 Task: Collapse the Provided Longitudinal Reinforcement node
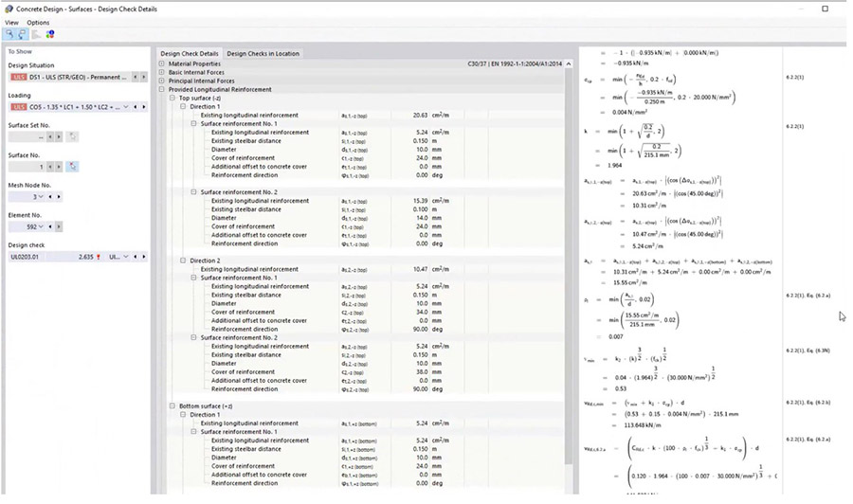click(x=162, y=89)
